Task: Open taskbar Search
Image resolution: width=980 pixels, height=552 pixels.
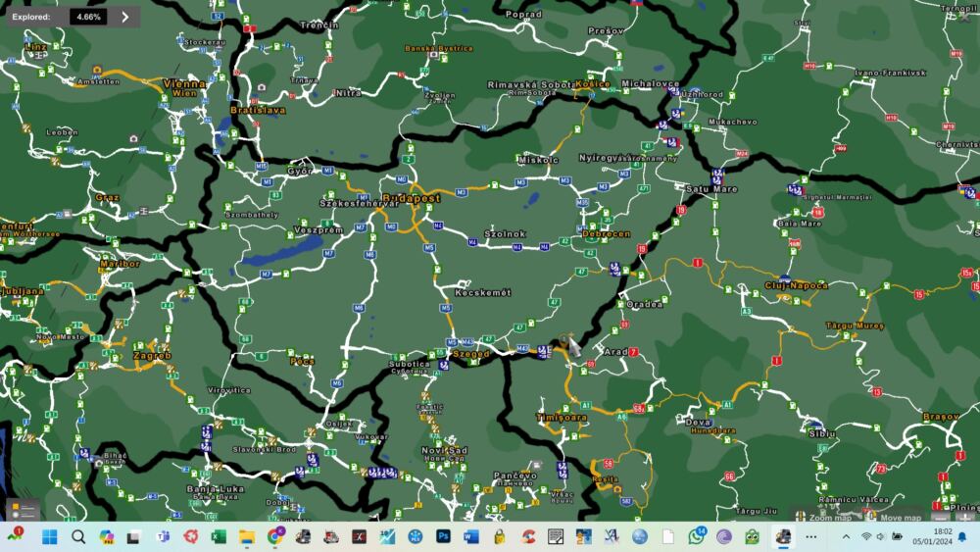Action: click(x=78, y=536)
